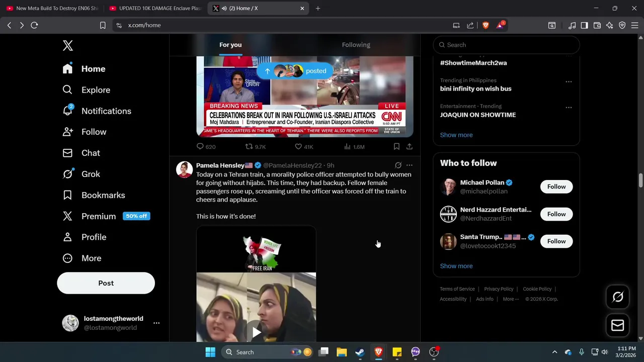Repost the CNN post showing 9.7K
644x362 pixels.
point(255,146)
